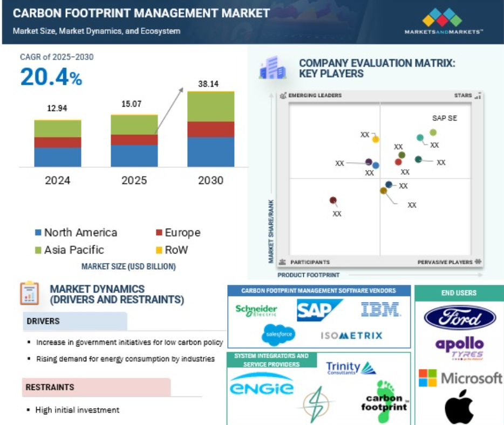
Task: Click the Microsoft logo
Action: click(x=460, y=378)
